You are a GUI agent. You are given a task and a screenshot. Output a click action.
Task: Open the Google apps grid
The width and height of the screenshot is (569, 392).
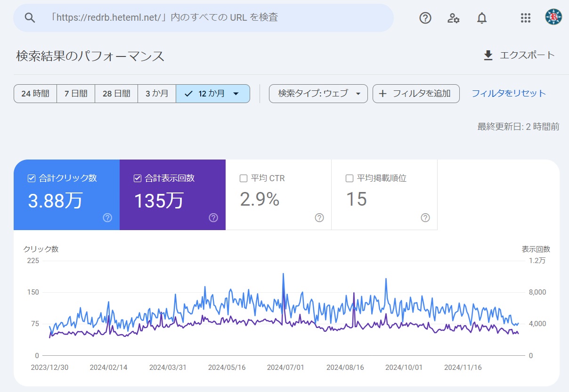point(526,18)
